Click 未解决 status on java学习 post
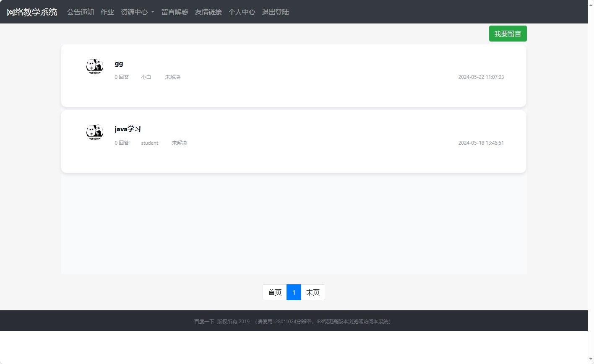The width and height of the screenshot is (594, 364). pos(180,143)
